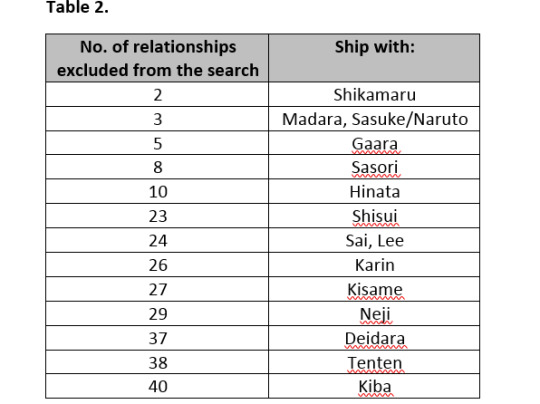Select the Hinata cell
The width and height of the screenshot is (540, 404).
(x=374, y=191)
